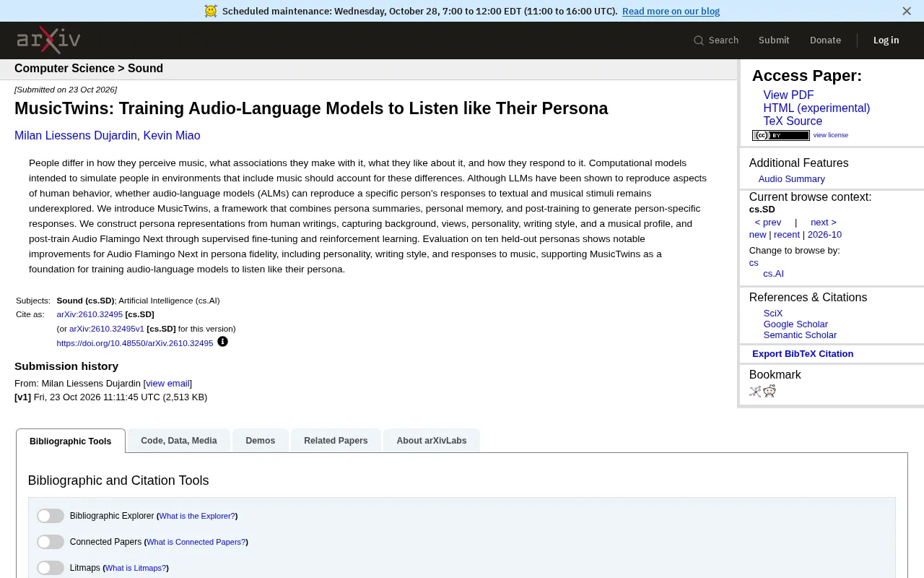
Task: Open the Related Papers tab
Action: click(x=336, y=441)
